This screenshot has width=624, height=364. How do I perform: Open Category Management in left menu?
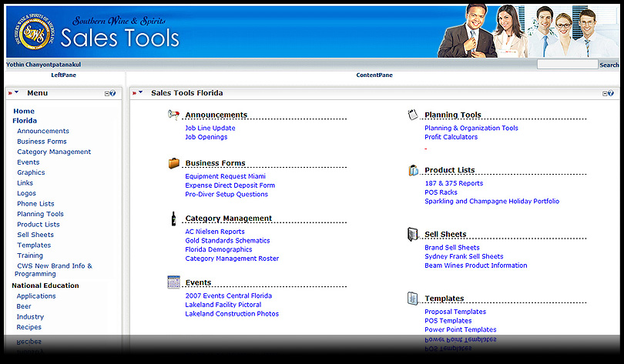tap(54, 152)
